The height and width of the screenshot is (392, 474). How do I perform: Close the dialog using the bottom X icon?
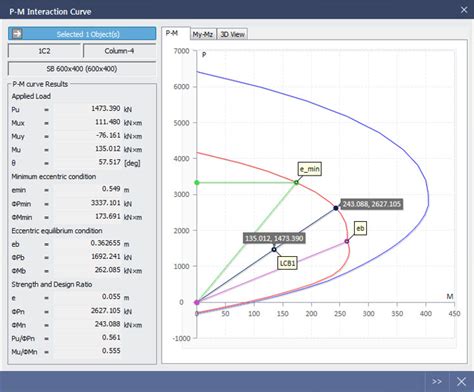[461, 381]
